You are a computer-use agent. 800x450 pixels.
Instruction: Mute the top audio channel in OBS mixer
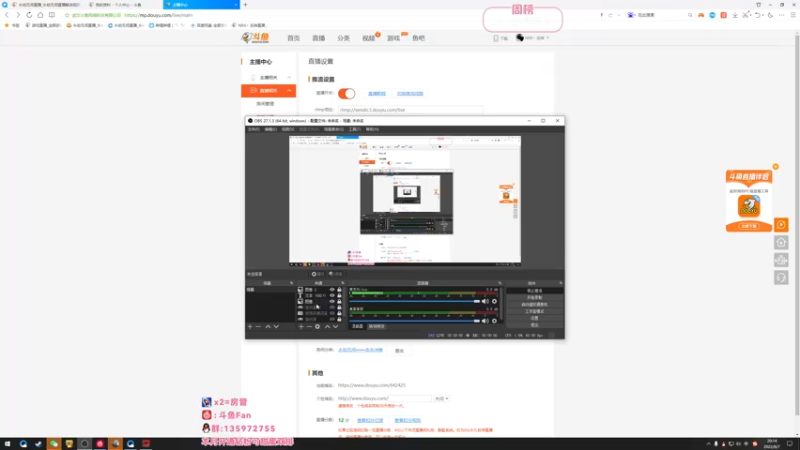[x=485, y=302]
